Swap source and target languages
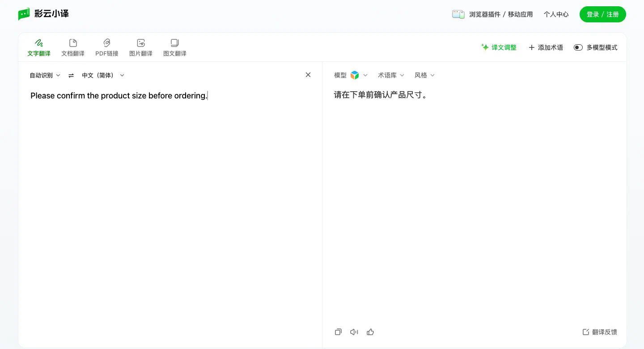The image size is (644, 349). [71, 76]
